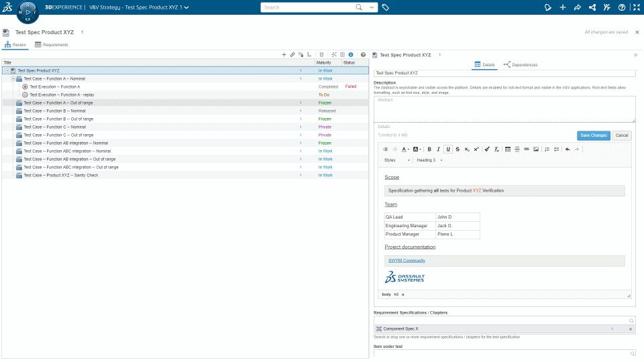Screen dimensions: 644x362
Task: Click in the top search field
Action: click(308, 7)
